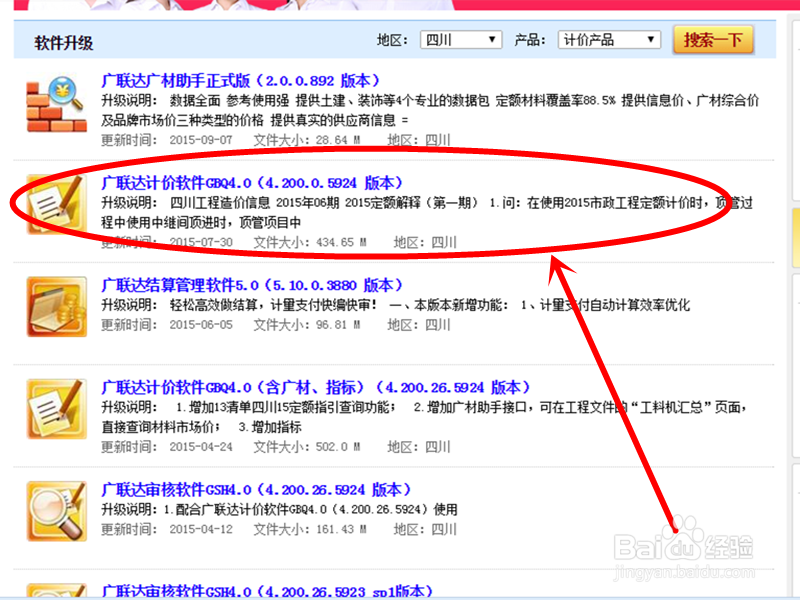Open link 广联达计价软件GBQ4.0 4.200.0.5924 版本
The width and height of the screenshot is (800, 600).
tap(252, 183)
